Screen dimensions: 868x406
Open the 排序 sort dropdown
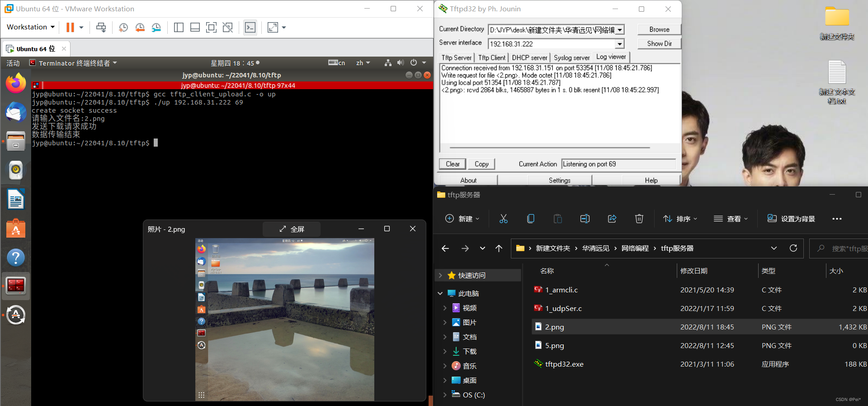(680, 219)
